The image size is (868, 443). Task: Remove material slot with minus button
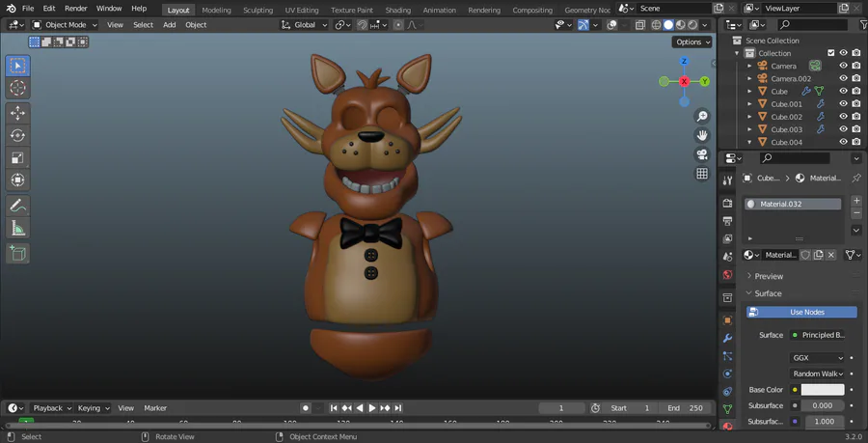pos(856,213)
